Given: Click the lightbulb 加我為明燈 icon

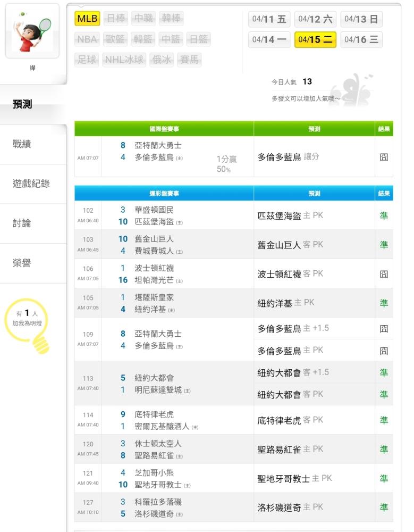Looking at the screenshot, I should tap(28, 326).
